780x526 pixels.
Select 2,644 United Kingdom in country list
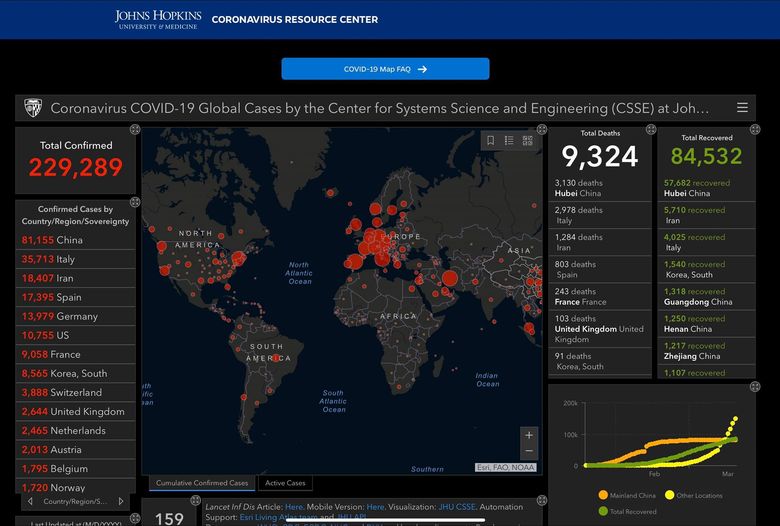75,412
